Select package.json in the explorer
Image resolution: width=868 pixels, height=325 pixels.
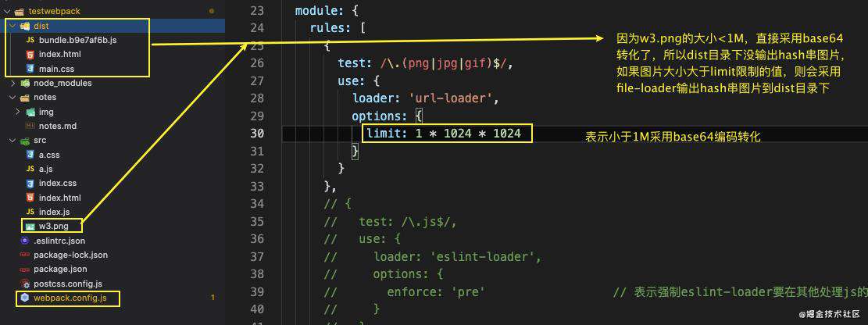pos(60,269)
